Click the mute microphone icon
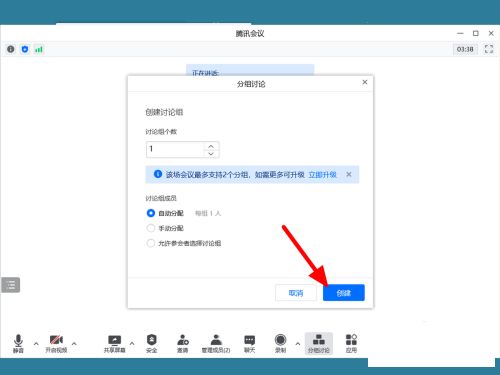Screen dimensions: 500x375 pyautogui.click(x=18, y=341)
